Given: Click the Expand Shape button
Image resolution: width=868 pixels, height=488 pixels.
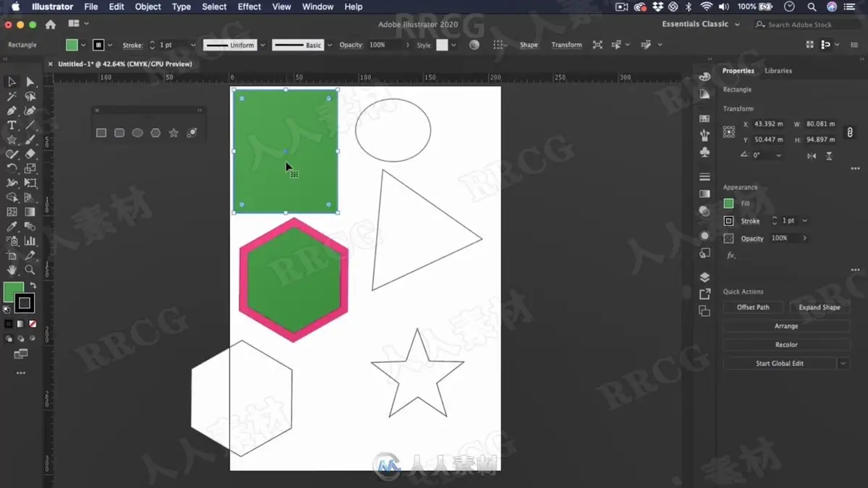Looking at the screenshot, I should coord(820,307).
